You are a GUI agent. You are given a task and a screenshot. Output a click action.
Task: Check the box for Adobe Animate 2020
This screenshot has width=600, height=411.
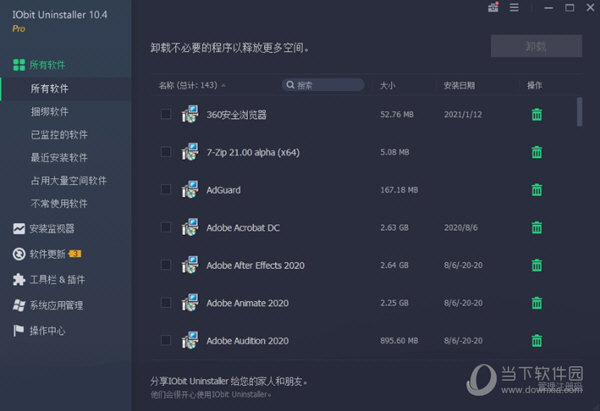pyautogui.click(x=166, y=303)
